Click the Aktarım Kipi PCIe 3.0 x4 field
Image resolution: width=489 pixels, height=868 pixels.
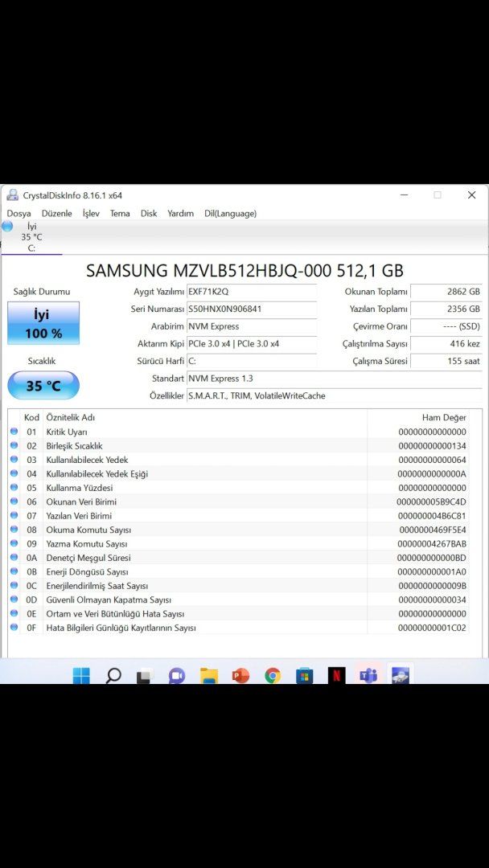252,344
